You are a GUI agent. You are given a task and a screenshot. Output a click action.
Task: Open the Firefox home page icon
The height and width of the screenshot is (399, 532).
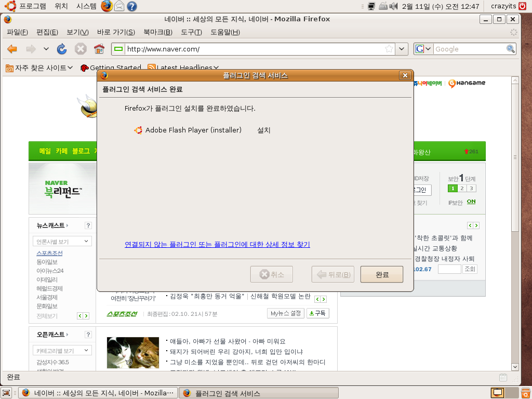point(99,49)
